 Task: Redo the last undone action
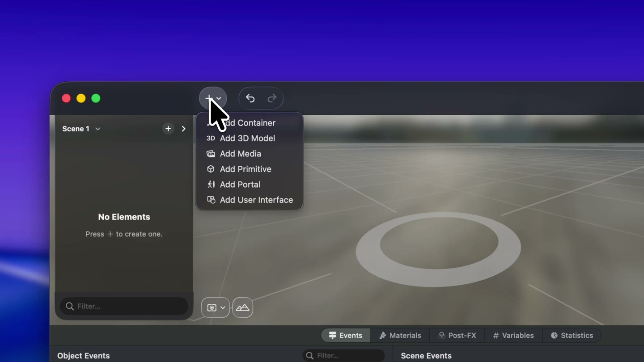click(x=272, y=98)
